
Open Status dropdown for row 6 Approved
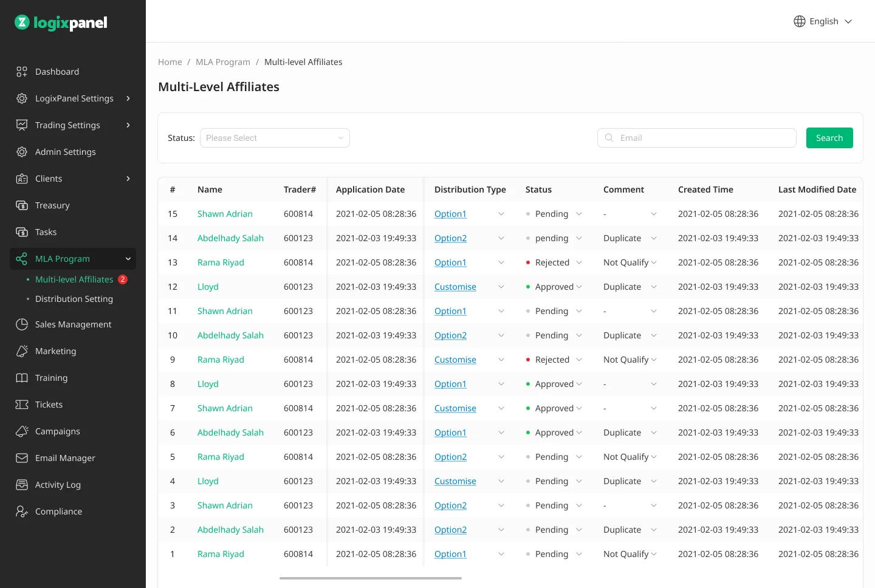coord(579,432)
